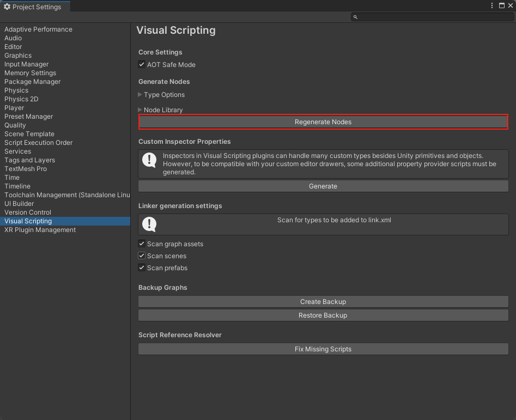The image size is (516, 420).
Task: Click the Backup Graphs section label
Action: pos(163,288)
